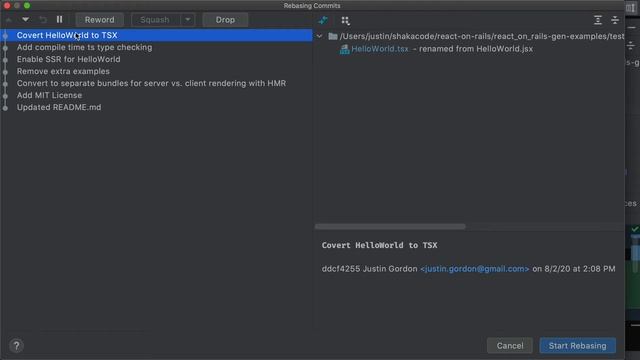Open the group-by options icon

coord(345,20)
